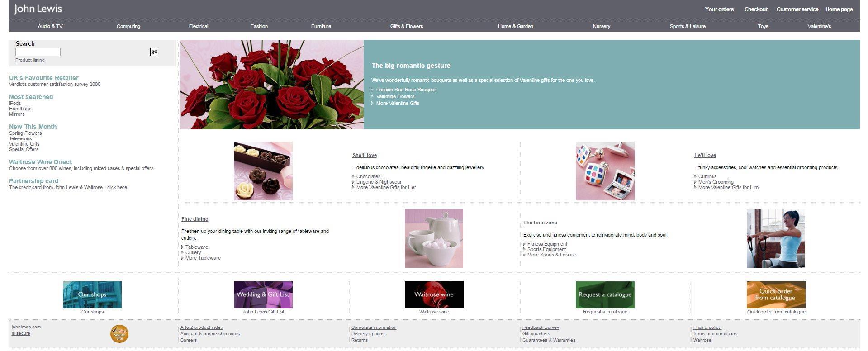Image resolution: width=868 pixels, height=351 pixels.
Task: Open The tone zone heading link
Action: click(540, 223)
